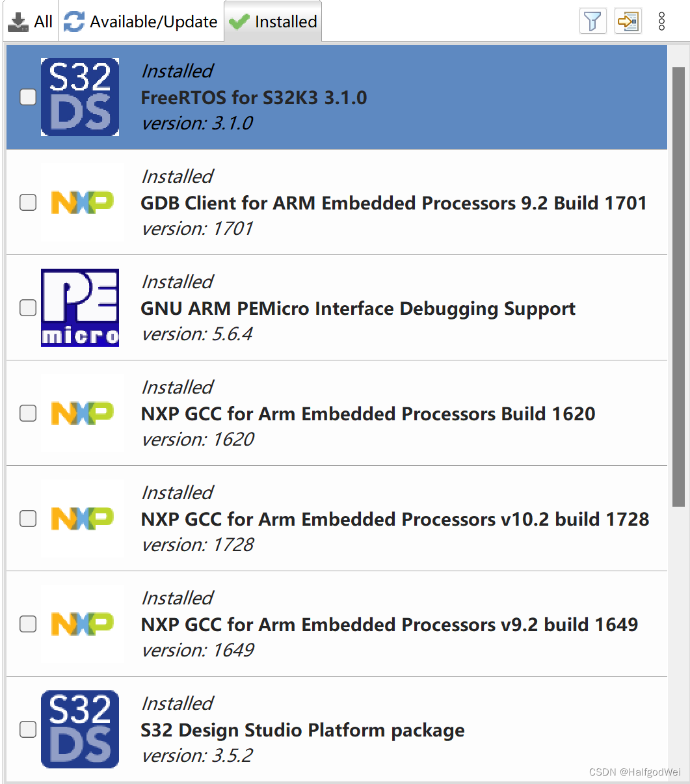Select the Installed tab
The image size is (690, 784).
[x=273, y=21]
